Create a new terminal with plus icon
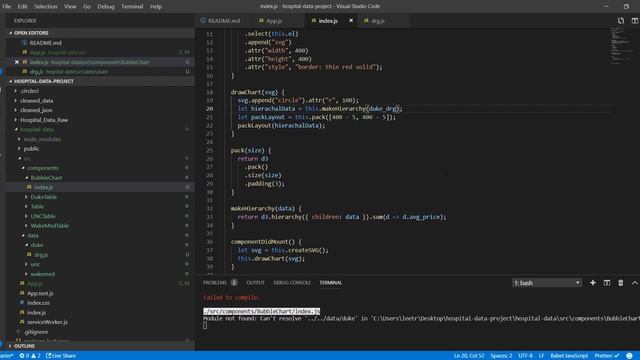The width and height of the screenshot is (640, 360). pos(593,283)
